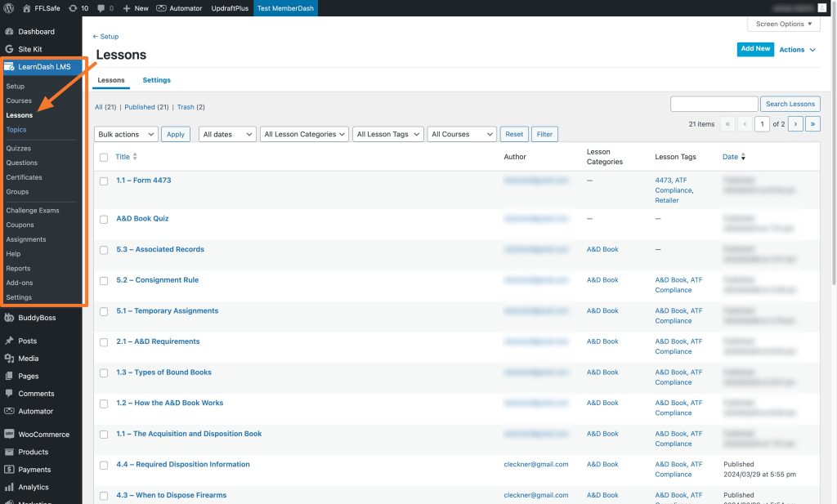The height and width of the screenshot is (504, 837).
Task: Open the All Courses dropdown
Action: coord(462,135)
